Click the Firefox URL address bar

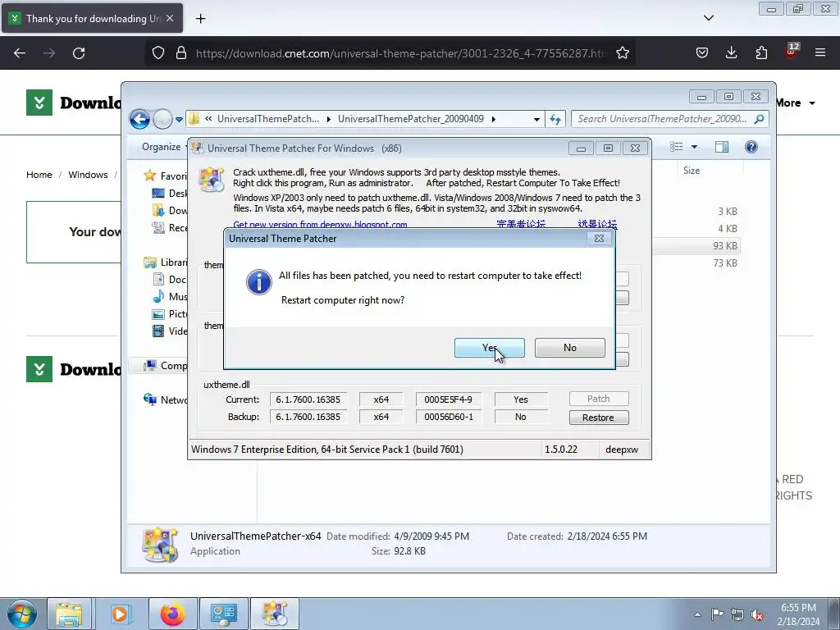tap(400, 53)
